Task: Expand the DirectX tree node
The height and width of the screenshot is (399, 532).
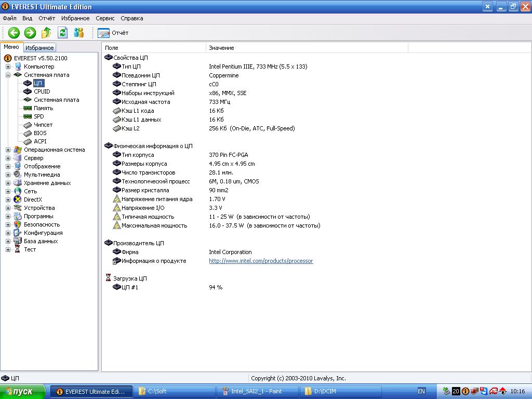Action: pos(8,199)
